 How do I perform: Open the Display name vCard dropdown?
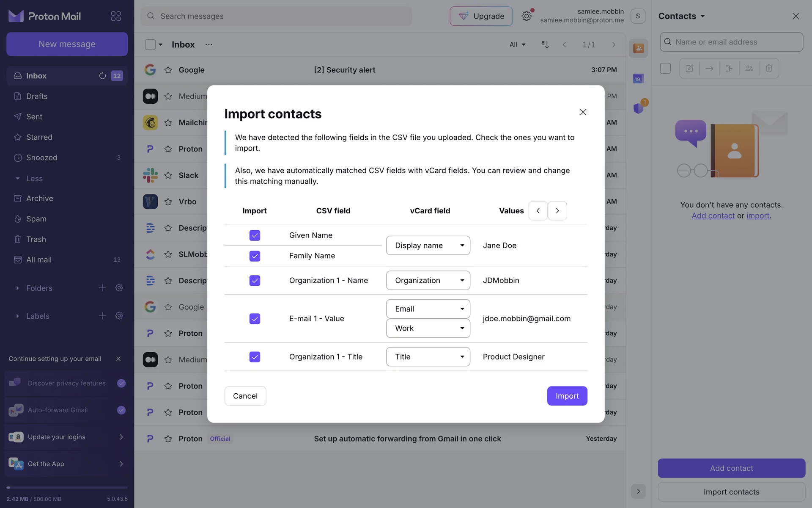pos(428,246)
